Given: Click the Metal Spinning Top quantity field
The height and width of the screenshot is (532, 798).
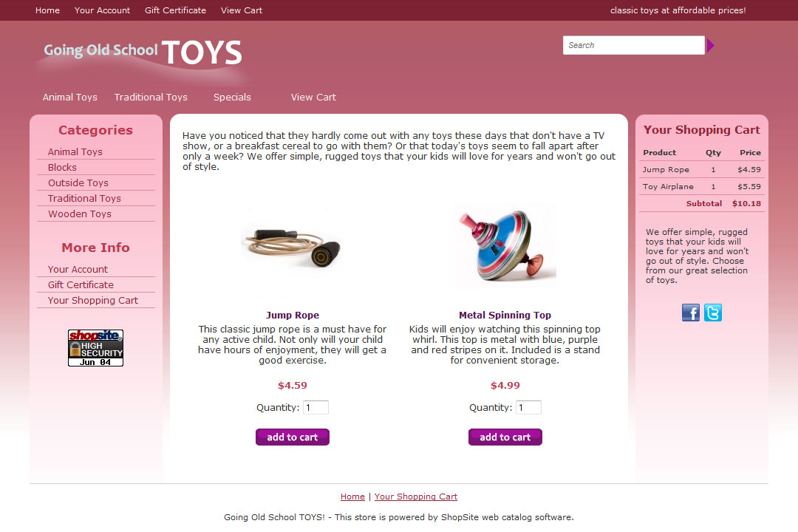Looking at the screenshot, I should tap(528, 407).
